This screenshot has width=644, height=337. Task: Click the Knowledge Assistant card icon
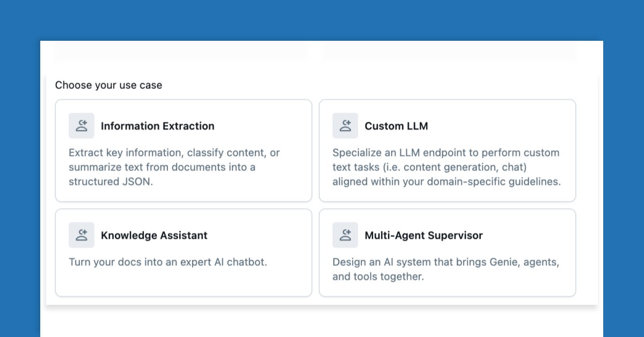click(82, 235)
